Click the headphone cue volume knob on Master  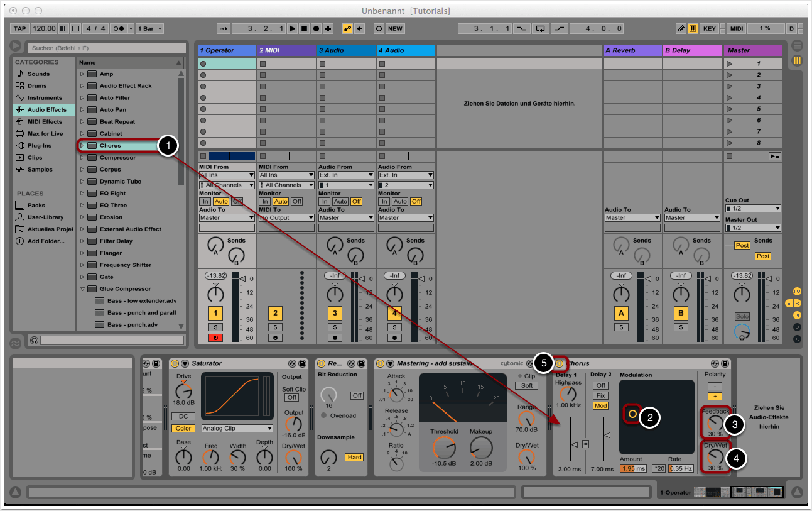pos(742,331)
